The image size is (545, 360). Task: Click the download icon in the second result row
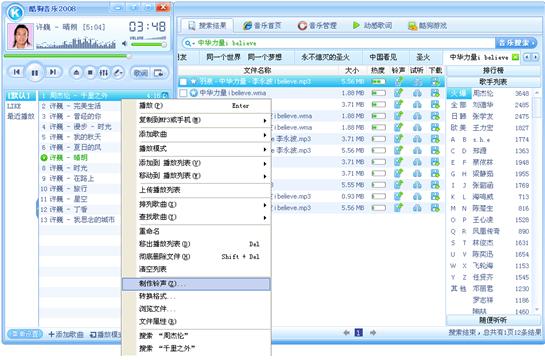pos(435,93)
